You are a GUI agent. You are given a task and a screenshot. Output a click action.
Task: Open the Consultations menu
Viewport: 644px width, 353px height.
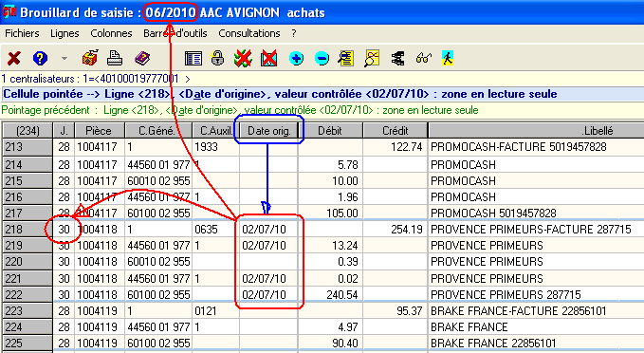[249, 33]
